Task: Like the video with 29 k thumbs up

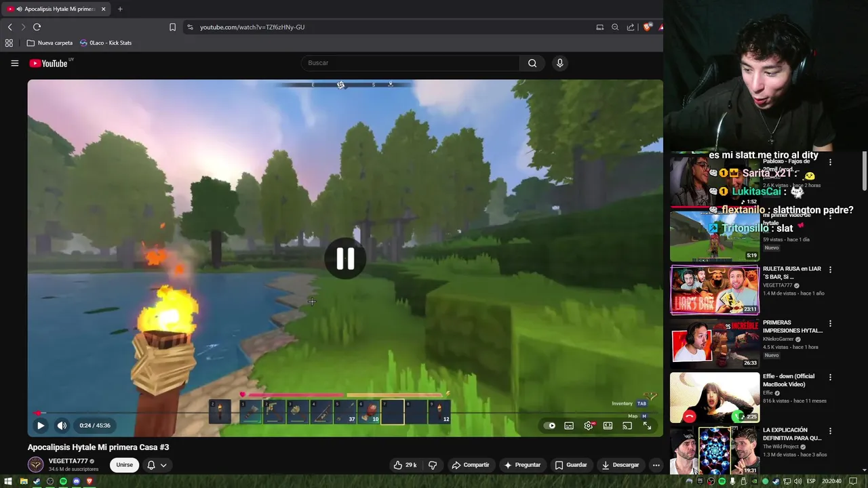Action: click(x=405, y=465)
